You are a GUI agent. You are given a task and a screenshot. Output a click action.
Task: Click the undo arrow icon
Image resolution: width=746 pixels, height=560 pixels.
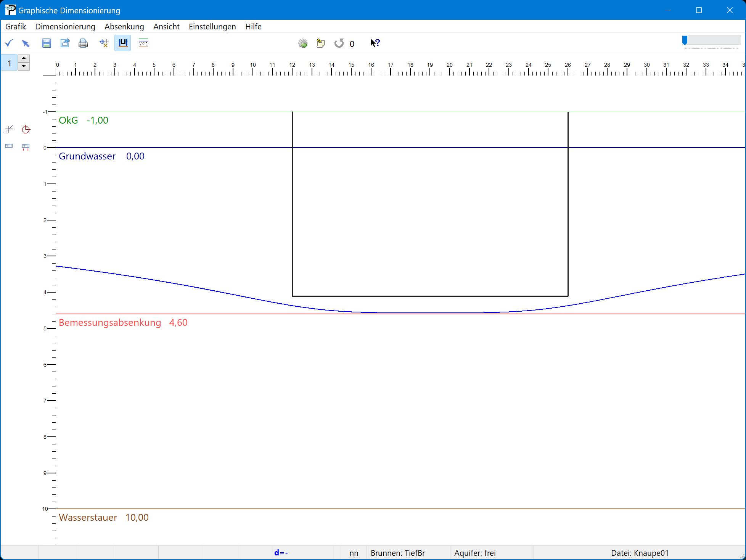339,43
